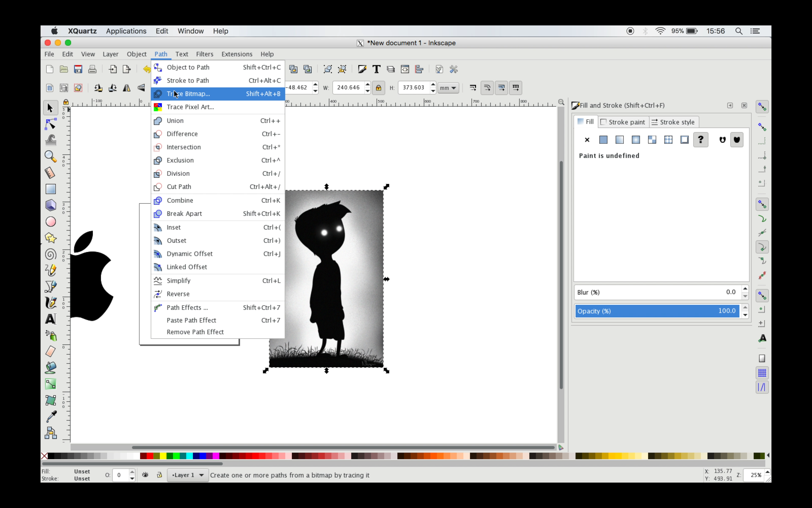This screenshot has width=812, height=508.
Task: Open Align and Distribute toolbar icon
Action: point(419,69)
